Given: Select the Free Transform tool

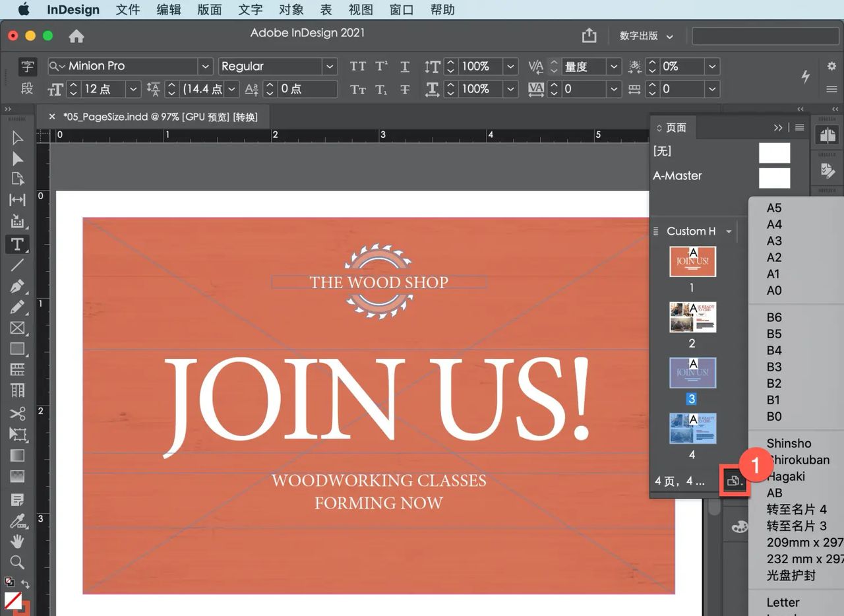Looking at the screenshot, I should click(18, 435).
